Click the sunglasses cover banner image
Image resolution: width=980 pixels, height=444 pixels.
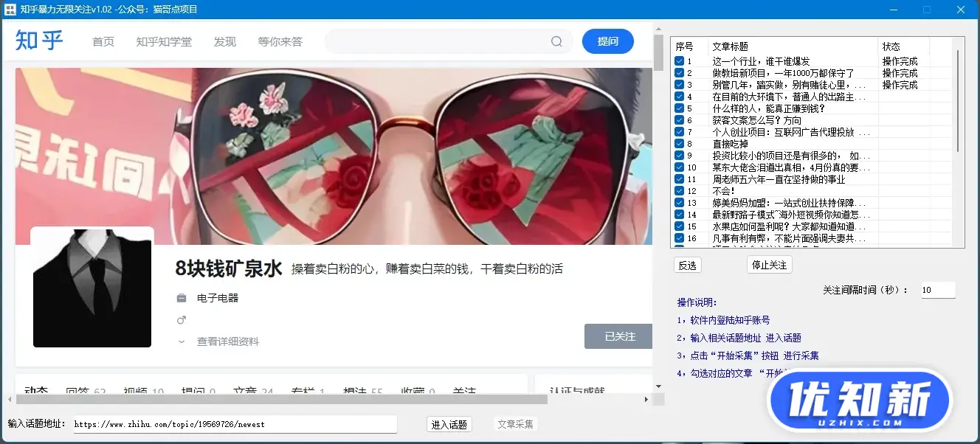pos(334,156)
